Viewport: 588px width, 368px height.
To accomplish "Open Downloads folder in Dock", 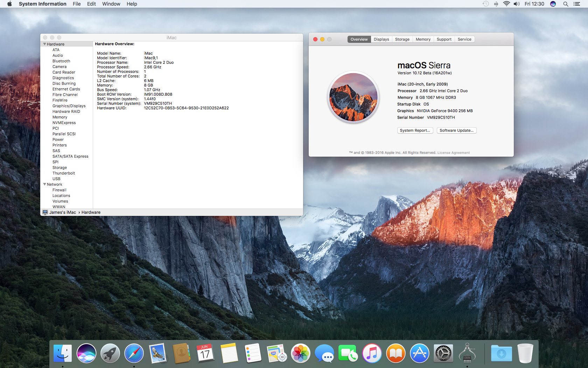I will point(501,353).
